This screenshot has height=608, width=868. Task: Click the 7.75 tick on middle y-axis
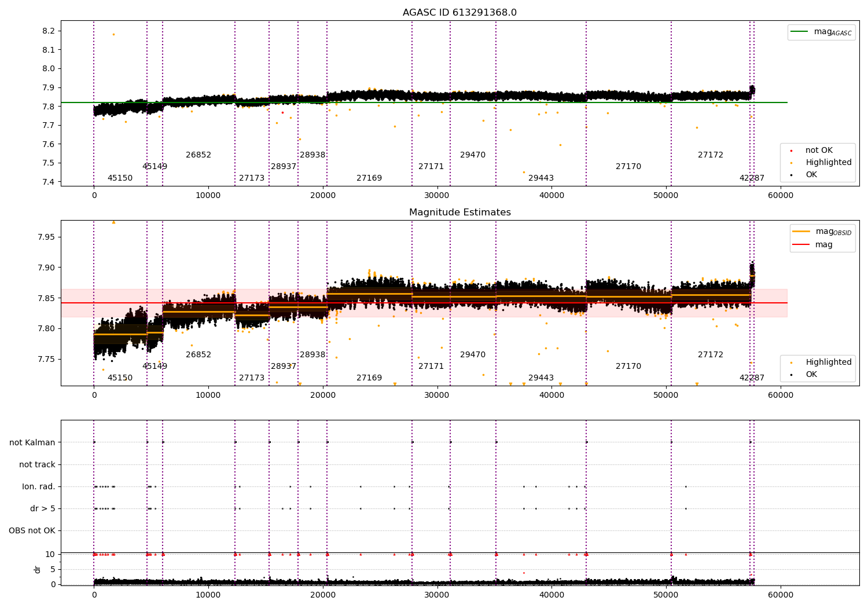pyautogui.click(x=46, y=360)
